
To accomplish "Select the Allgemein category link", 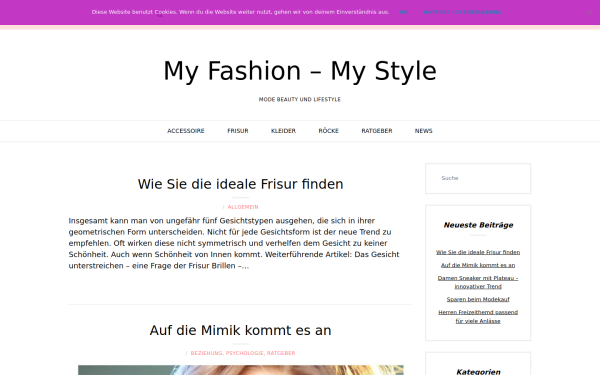I will 243,207.
